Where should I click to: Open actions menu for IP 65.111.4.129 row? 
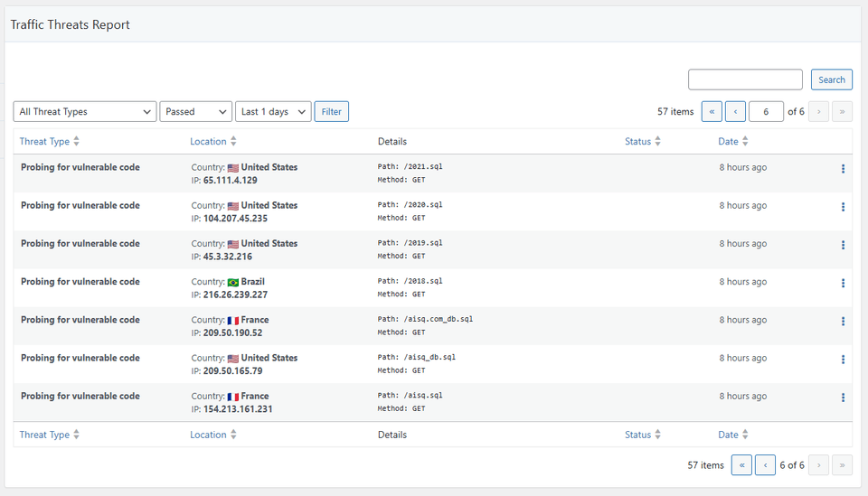pos(843,169)
